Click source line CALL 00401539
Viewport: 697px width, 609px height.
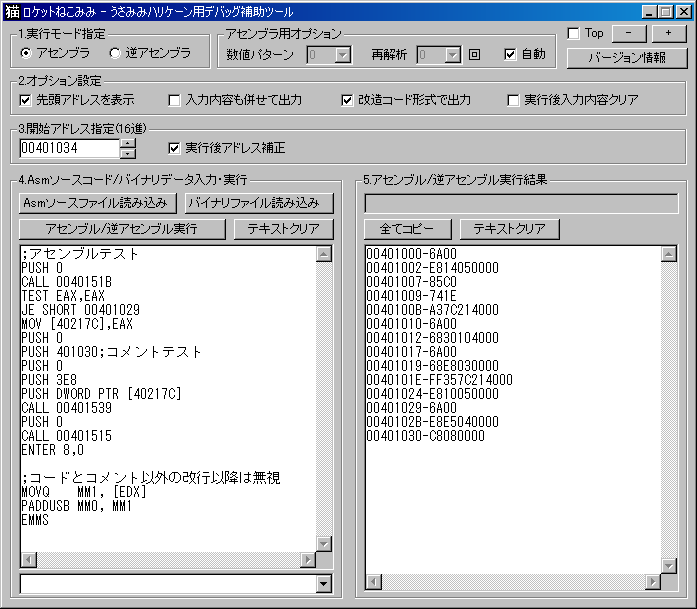(67, 408)
